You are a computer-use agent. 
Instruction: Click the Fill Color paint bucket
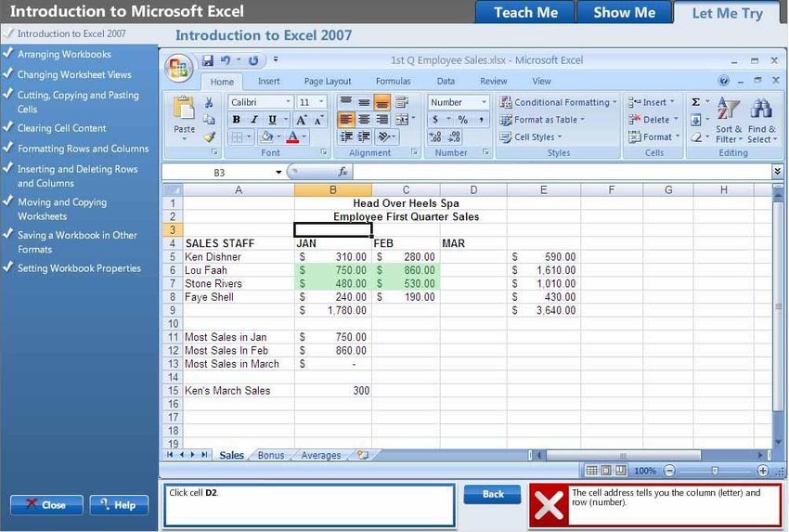(265, 136)
